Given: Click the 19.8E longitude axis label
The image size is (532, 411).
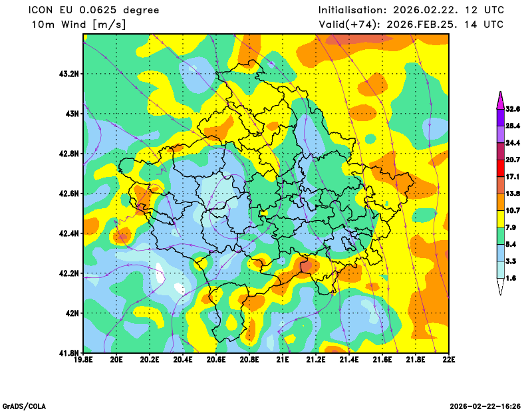Looking at the screenshot, I should pos(83,360).
